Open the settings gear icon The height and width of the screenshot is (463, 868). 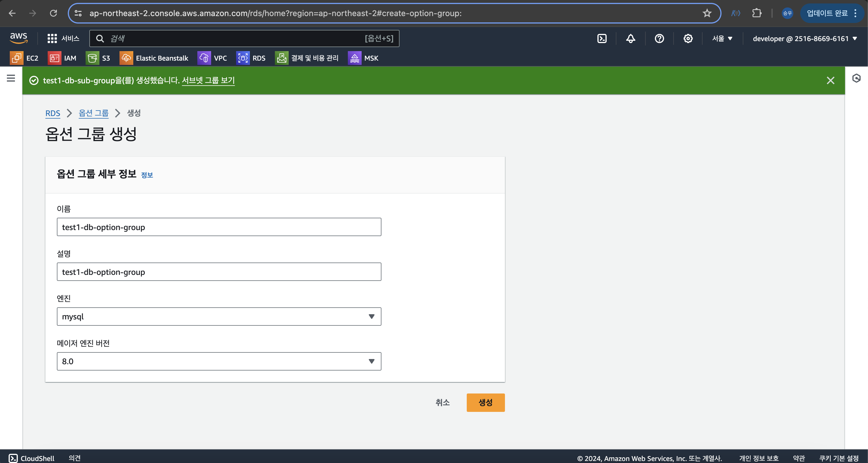[x=688, y=38]
